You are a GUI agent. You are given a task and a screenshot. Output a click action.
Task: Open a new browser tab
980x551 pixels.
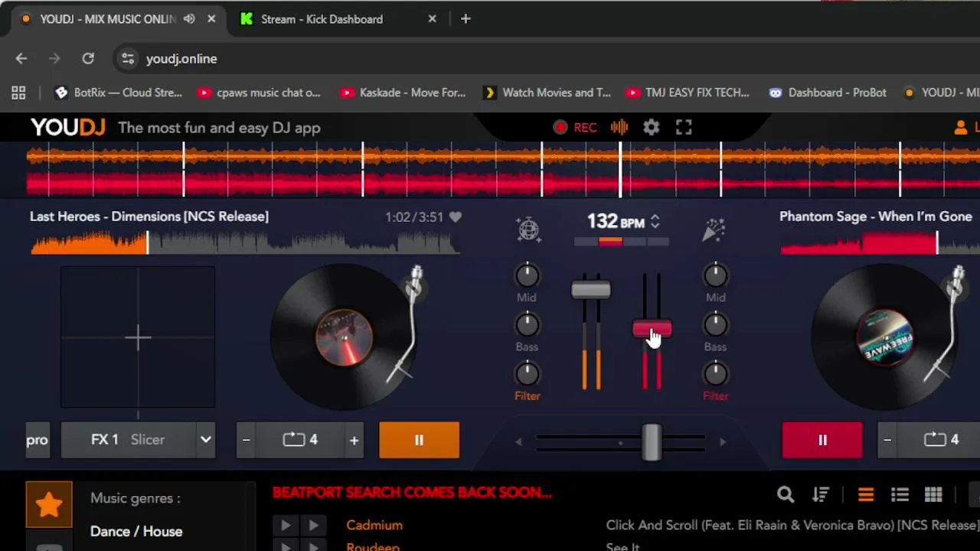tap(465, 19)
